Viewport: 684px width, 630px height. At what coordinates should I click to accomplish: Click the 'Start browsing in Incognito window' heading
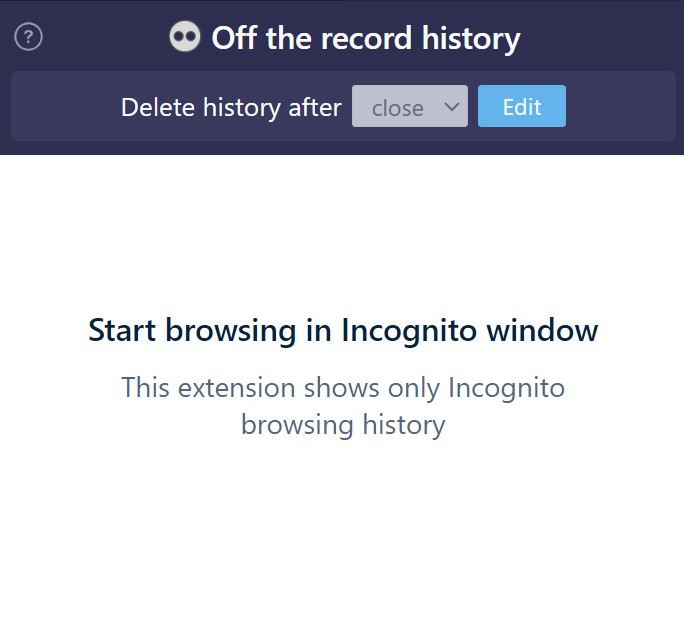343,330
